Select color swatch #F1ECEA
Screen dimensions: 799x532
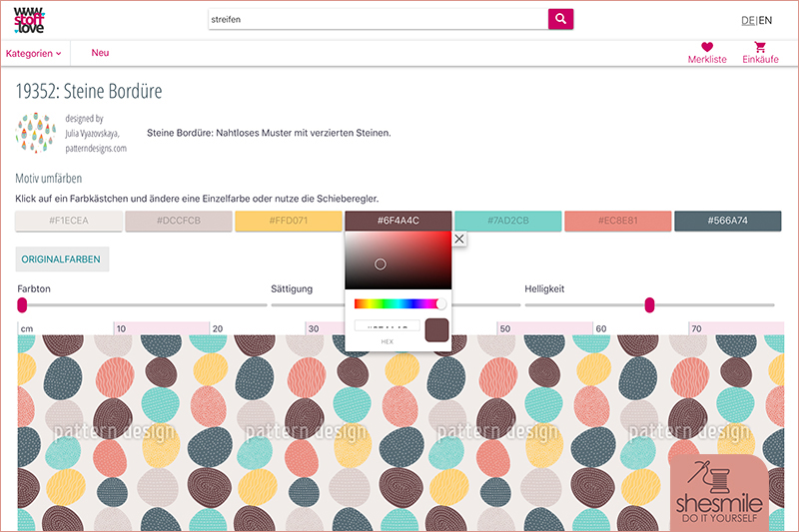coord(69,221)
